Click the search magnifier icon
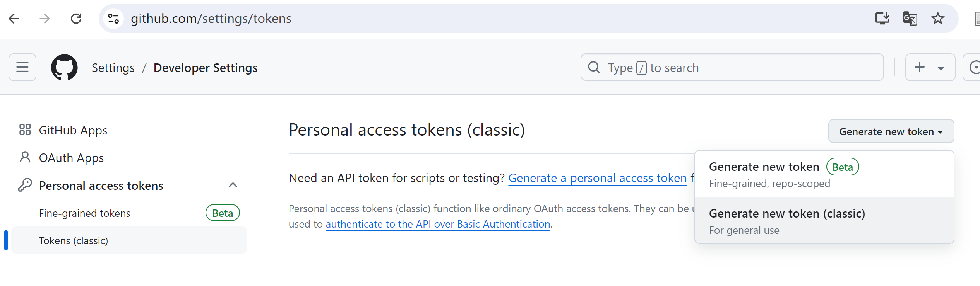 [x=594, y=67]
